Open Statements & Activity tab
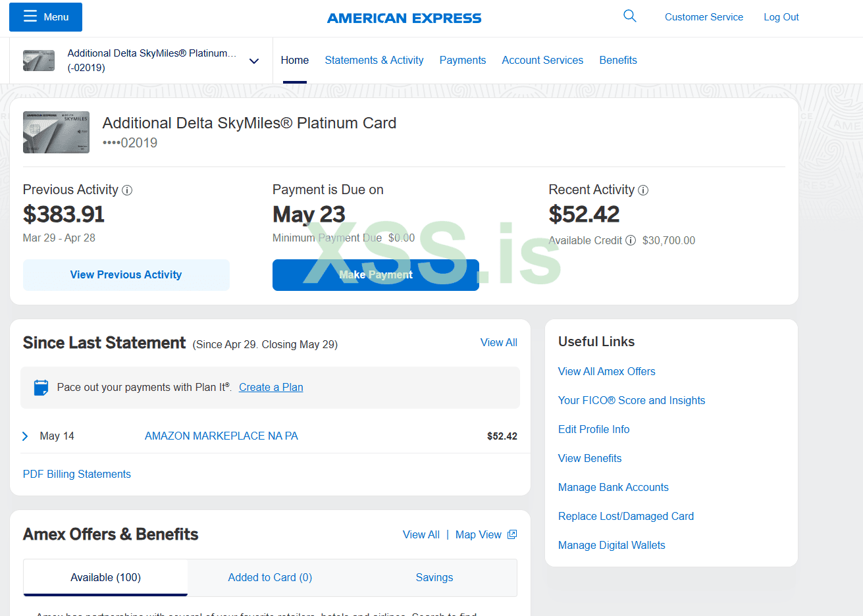 [374, 60]
